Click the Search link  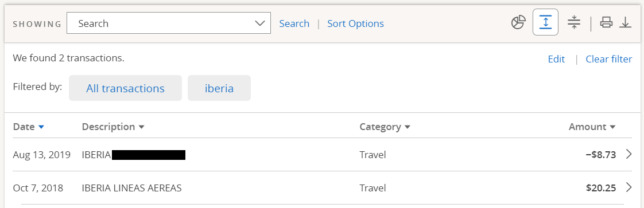pos(294,23)
